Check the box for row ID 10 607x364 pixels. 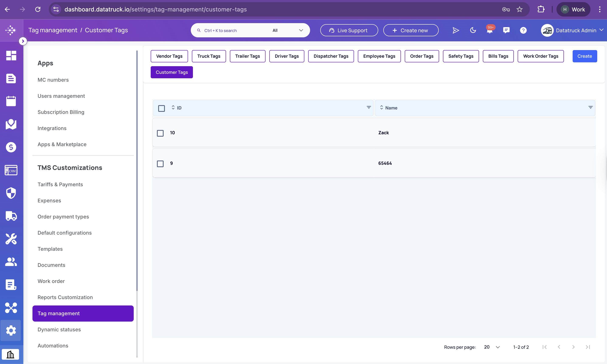click(x=160, y=133)
